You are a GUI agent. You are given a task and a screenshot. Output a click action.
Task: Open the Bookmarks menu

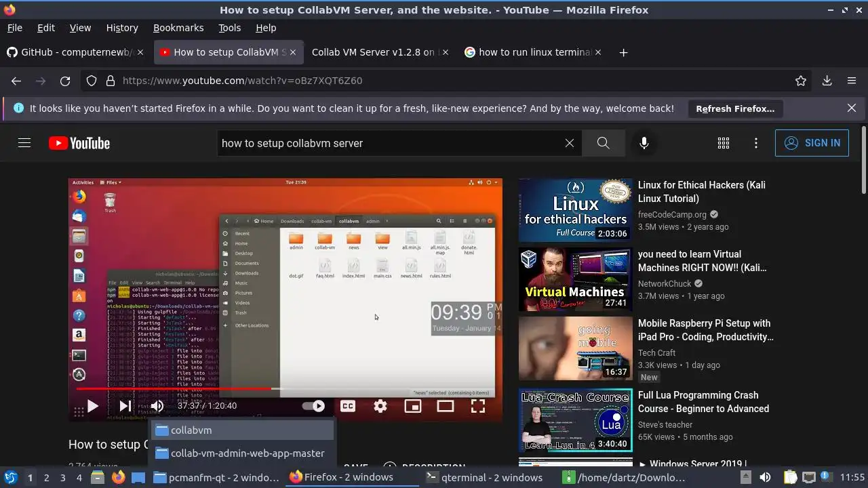pos(178,28)
